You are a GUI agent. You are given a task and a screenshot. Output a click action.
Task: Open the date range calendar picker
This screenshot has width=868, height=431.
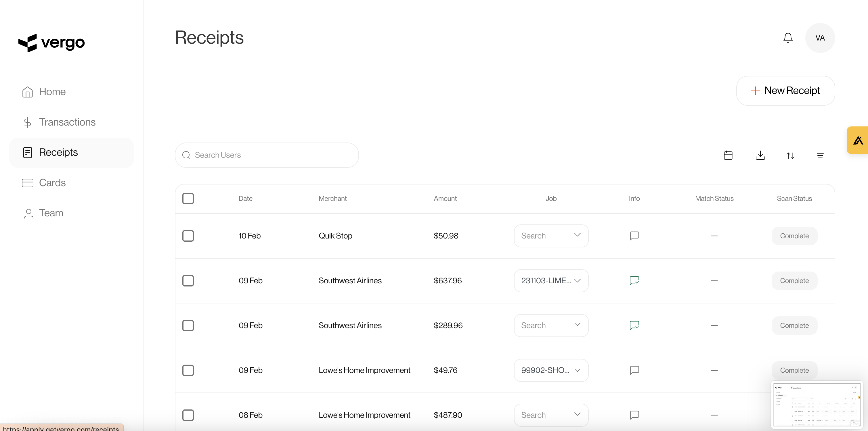(x=728, y=155)
